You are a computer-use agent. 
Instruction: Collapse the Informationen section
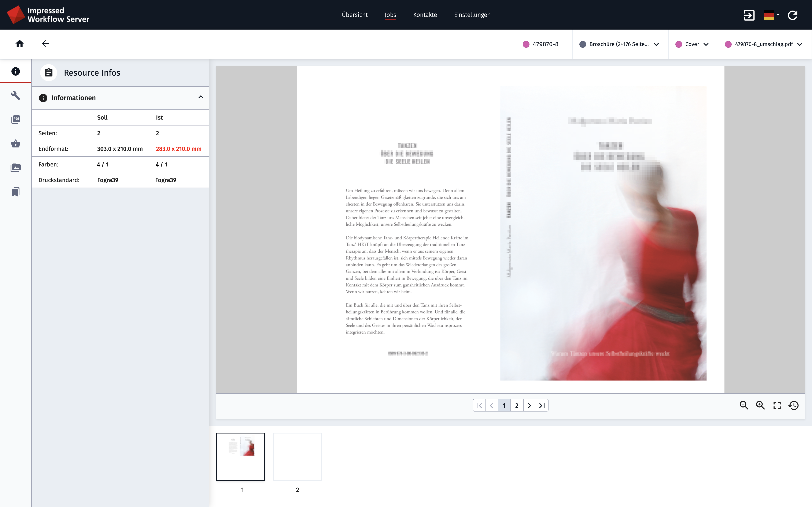pos(201,97)
